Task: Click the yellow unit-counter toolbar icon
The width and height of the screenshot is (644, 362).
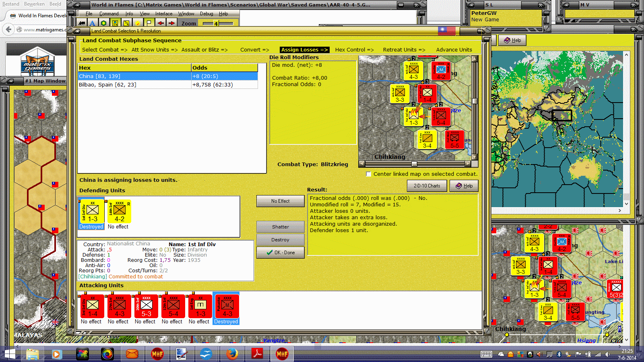Action: [x=115, y=23]
